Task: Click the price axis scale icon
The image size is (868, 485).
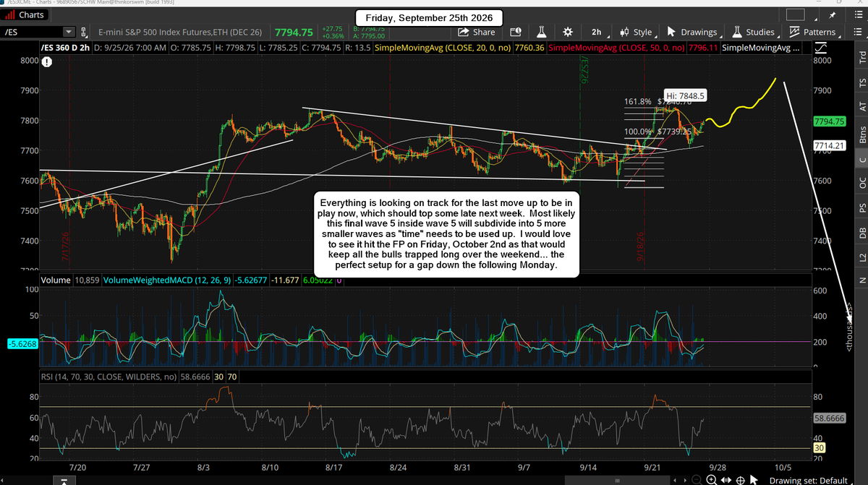Action: [820, 48]
